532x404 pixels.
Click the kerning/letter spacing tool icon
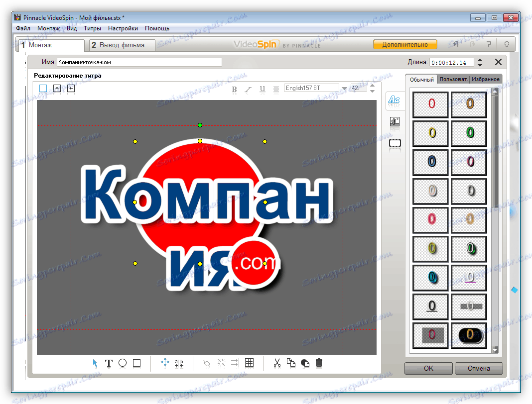coord(179,363)
